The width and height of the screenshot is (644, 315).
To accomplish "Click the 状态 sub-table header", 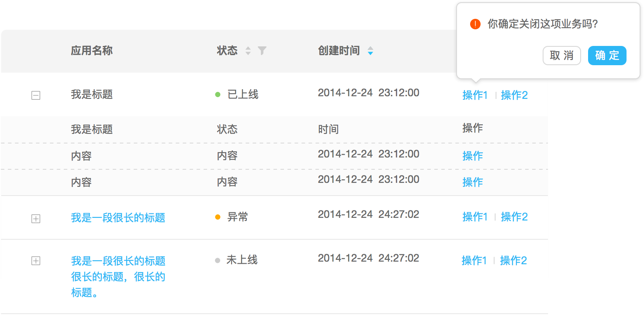I will (227, 129).
